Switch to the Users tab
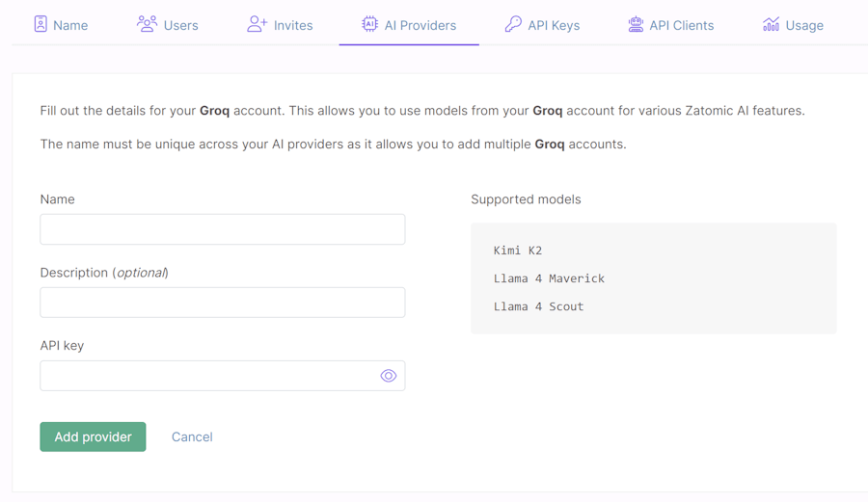 167,25
